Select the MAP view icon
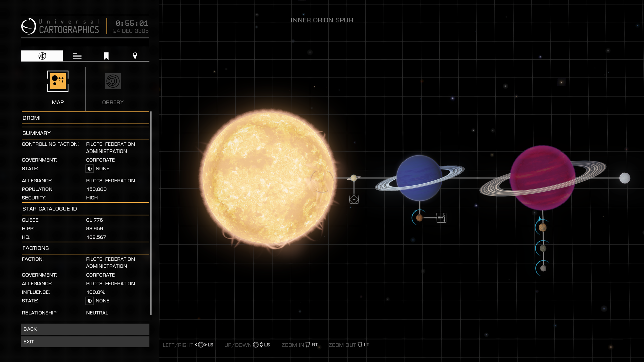Image resolution: width=644 pixels, height=362 pixels. (x=58, y=81)
